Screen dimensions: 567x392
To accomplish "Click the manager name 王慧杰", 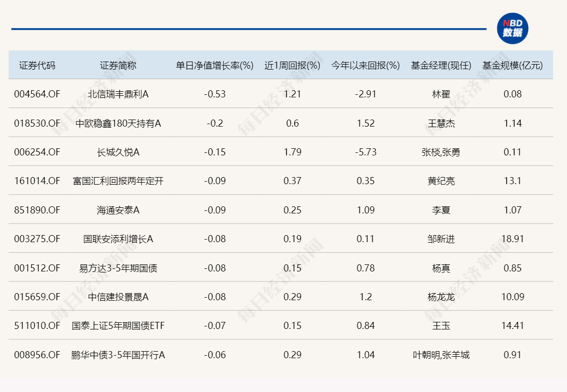I will [441, 123].
